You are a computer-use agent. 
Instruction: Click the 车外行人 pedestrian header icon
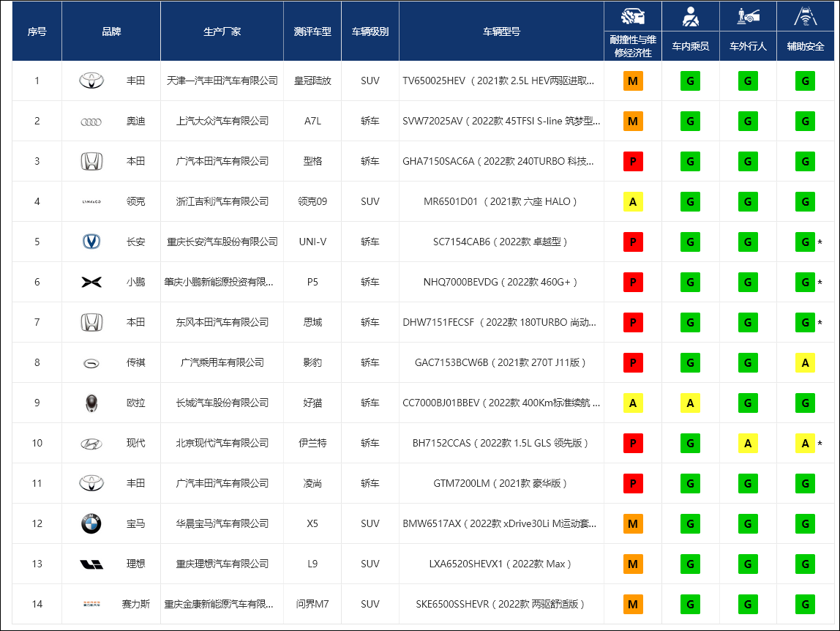(x=748, y=16)
